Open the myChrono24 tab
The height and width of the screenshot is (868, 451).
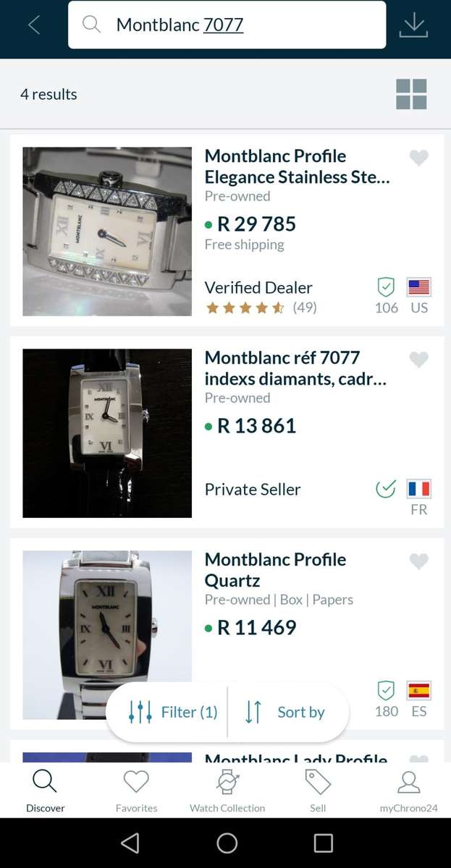pos(408,791)
